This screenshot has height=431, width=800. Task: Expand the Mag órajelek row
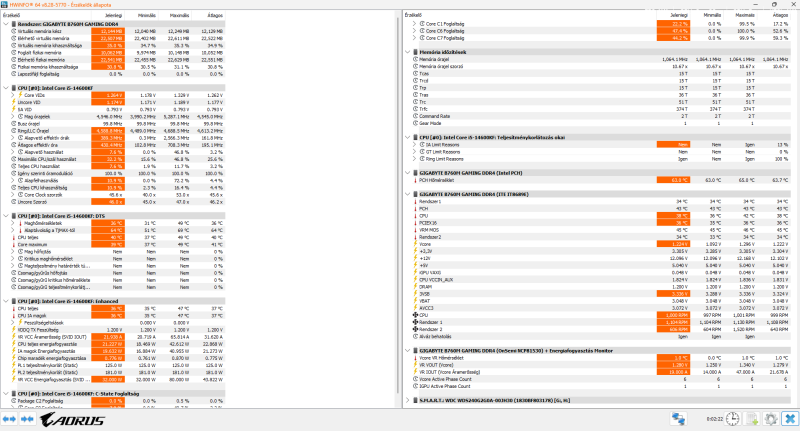pyautogui.click(x=13, y=116)
